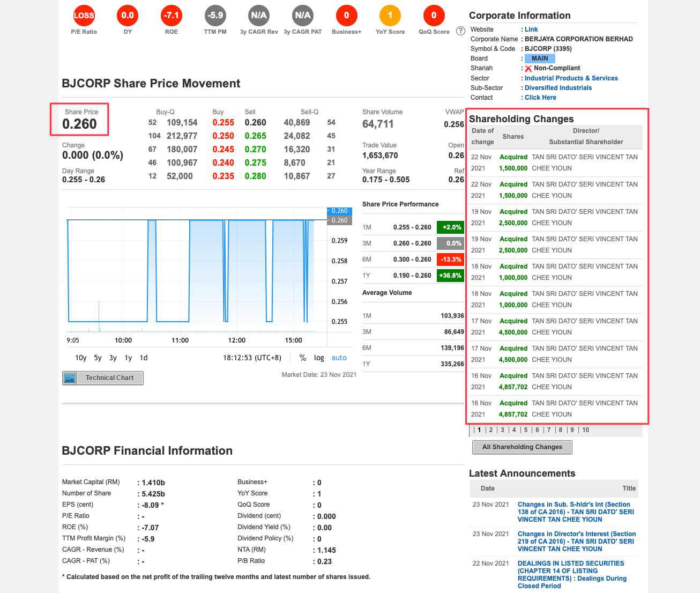Go to shareholding changes page 6
The width and height of the screenshot is (700, 593).
[x=538, y=430]
